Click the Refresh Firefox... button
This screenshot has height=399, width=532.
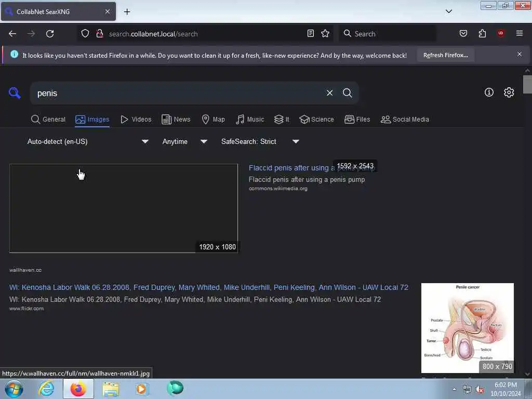point(445,55)
